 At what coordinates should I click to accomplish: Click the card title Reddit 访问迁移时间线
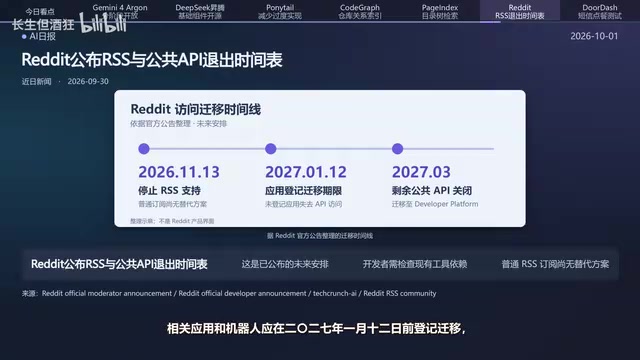pyautogui.click(x=196, y=109)
